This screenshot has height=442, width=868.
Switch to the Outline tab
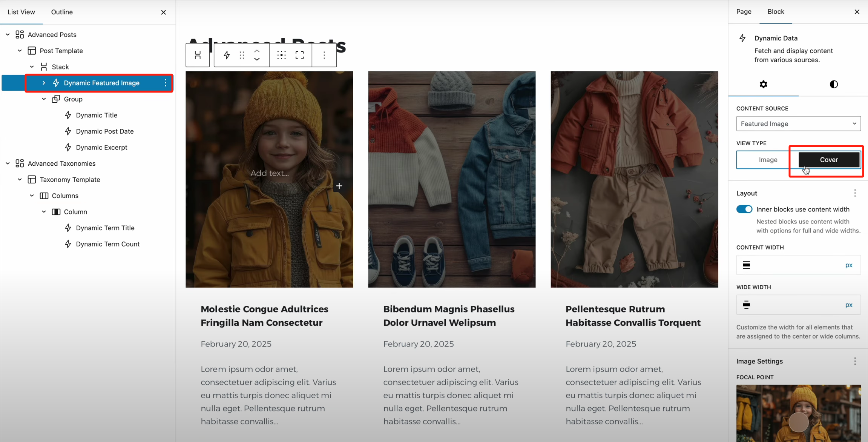coord(62,12)
